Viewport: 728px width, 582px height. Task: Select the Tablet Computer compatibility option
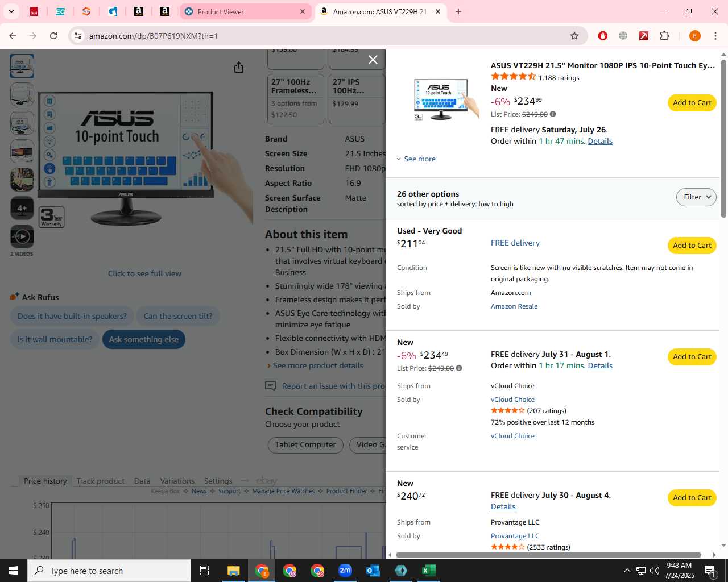coord(305,444)
